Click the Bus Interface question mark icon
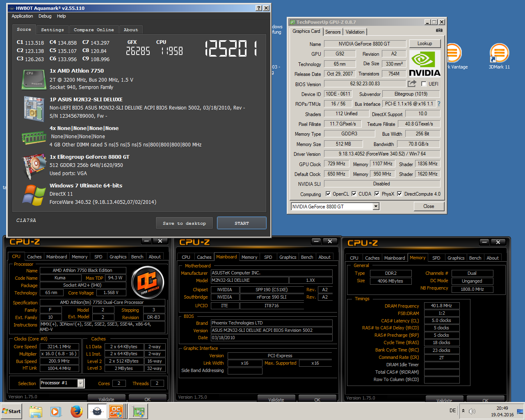Screen dimensions: 525x420 click(x=439, y=104)
